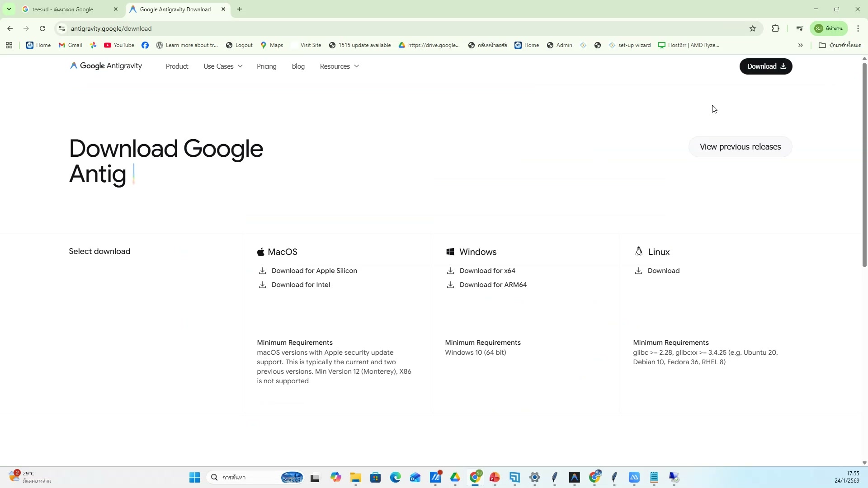Click download icon for Windows ARM64

(x=450, y=285)
